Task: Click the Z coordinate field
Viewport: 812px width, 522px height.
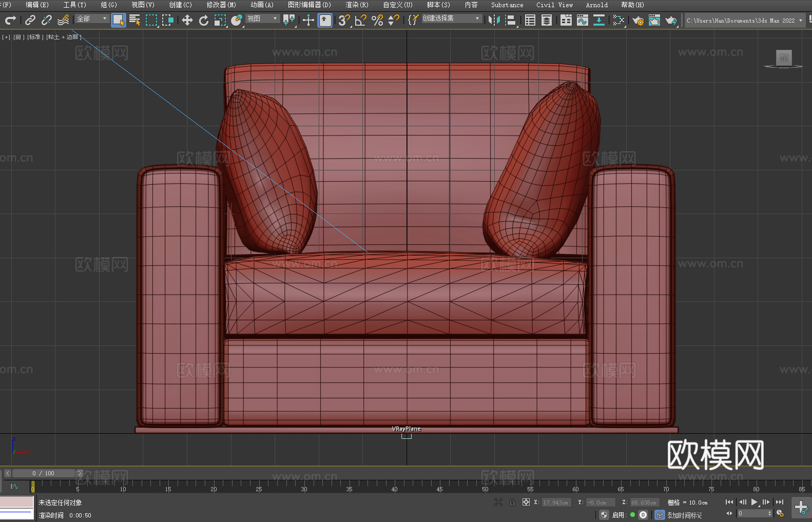Action: coord(644,502)
